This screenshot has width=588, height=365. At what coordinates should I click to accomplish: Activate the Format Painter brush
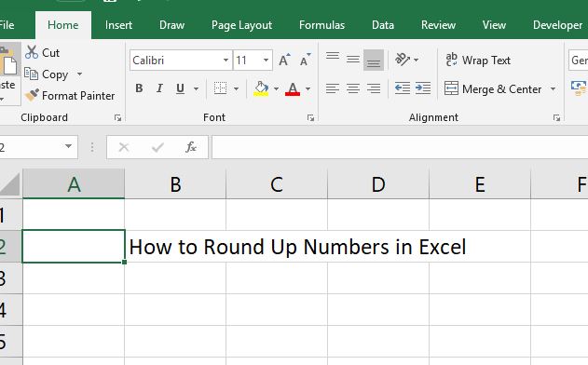(x=32, y=95)
